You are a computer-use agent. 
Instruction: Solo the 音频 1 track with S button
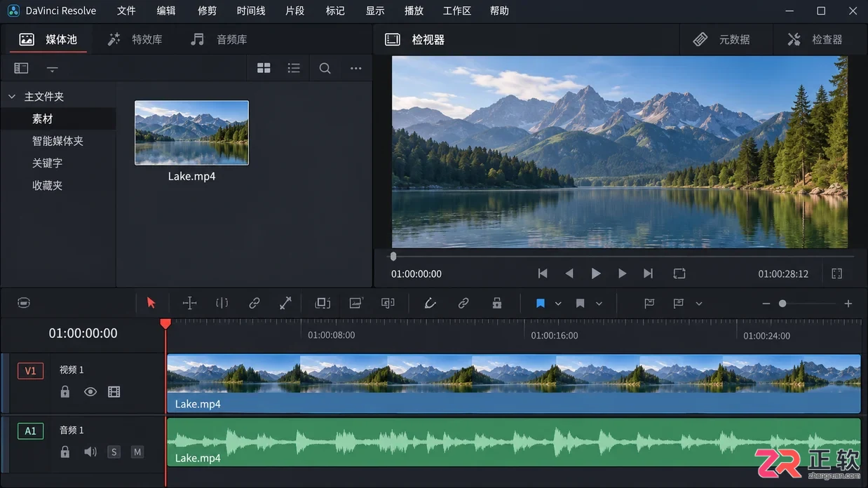114,452
